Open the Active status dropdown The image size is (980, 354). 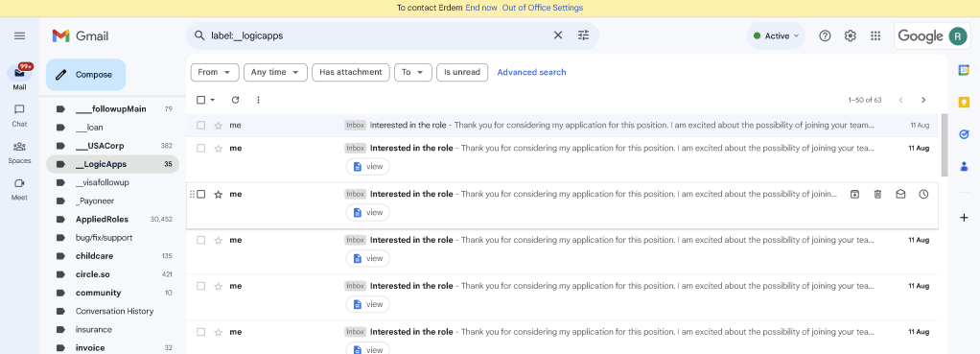[x=777, y=35]
